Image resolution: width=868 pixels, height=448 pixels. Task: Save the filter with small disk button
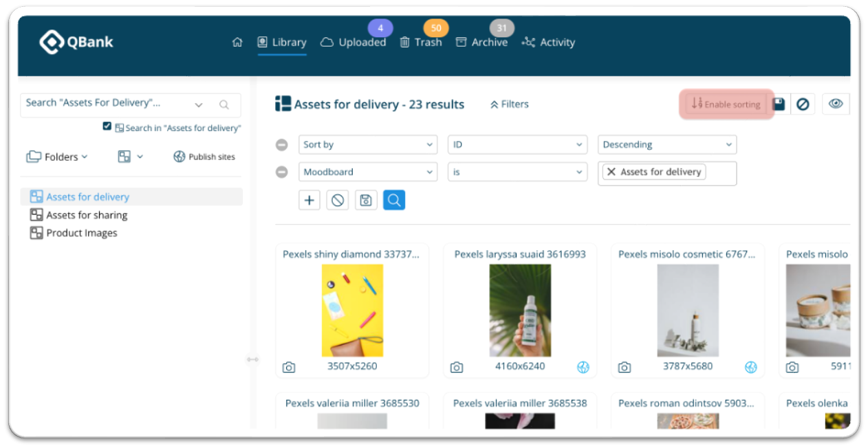tap(366, 200)
